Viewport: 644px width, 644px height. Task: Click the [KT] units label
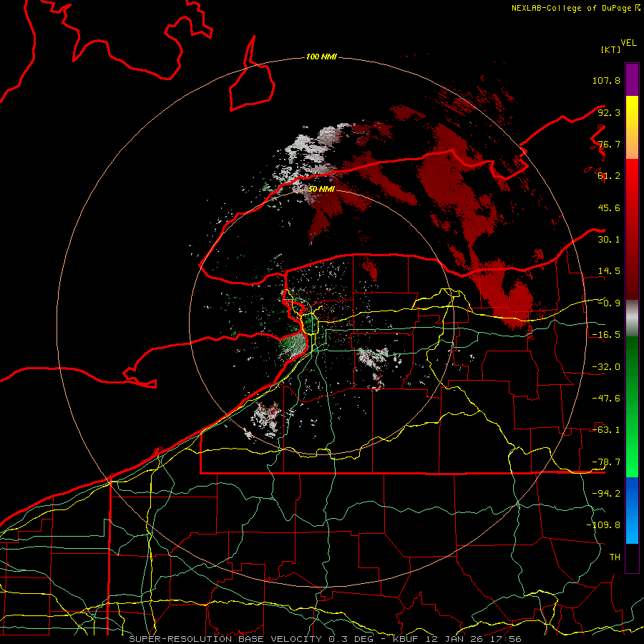[x=611, y=49]
